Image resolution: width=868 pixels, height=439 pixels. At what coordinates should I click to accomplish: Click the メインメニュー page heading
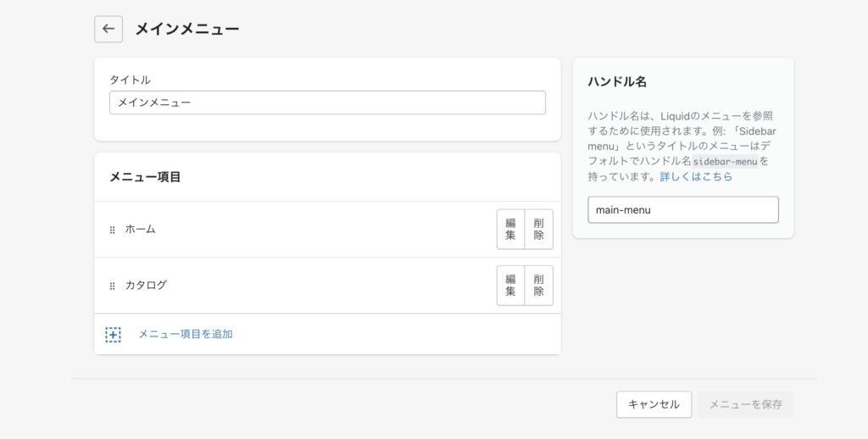[x=186, y=29]
